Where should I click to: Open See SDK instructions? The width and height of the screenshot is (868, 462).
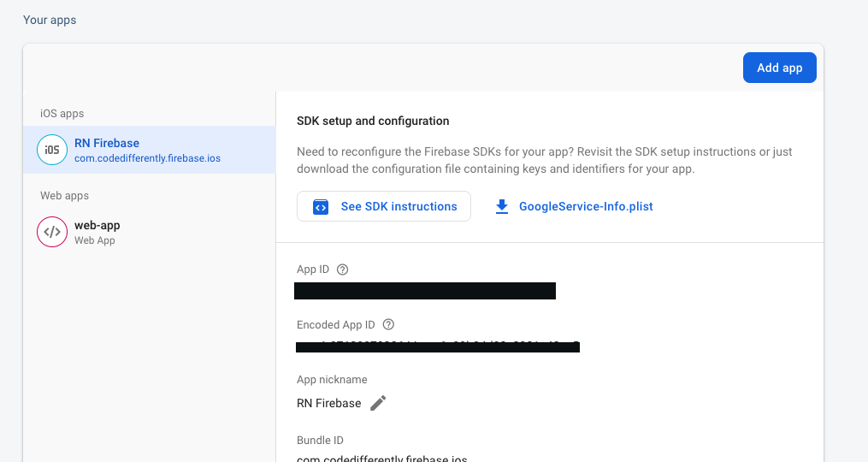tap(384, 206)
